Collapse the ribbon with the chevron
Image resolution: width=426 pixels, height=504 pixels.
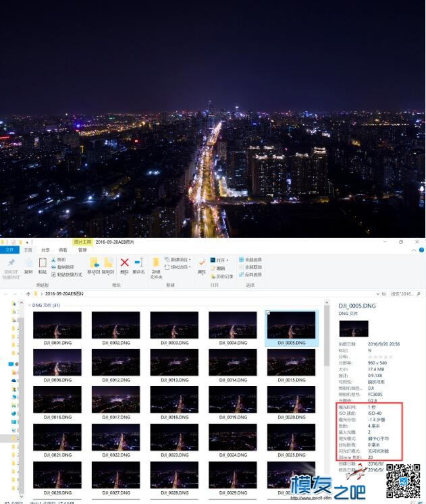(414, 250)
